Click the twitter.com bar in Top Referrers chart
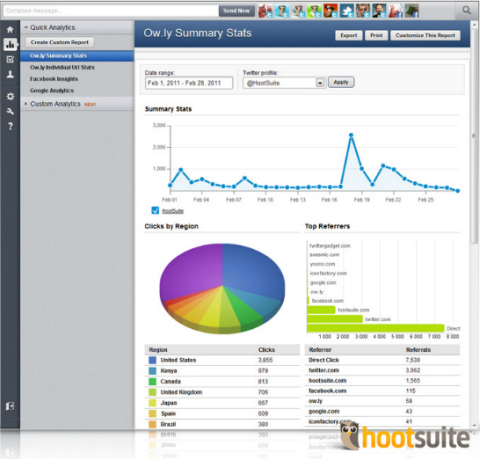480x459 pixels. pos(335,319)
